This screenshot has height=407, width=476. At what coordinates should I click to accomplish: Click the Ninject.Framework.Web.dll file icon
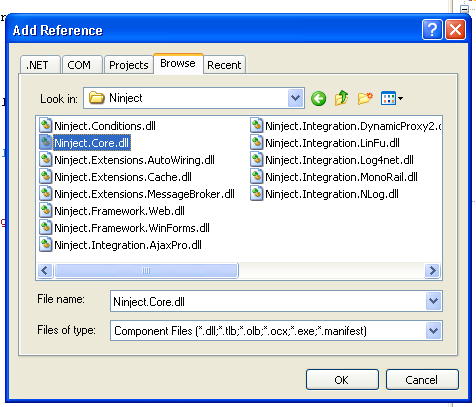46,211
